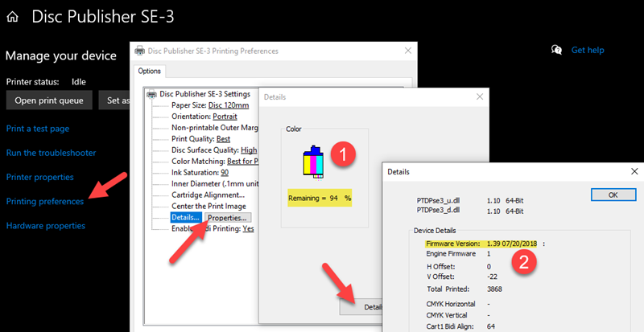This screenshot has width=644, height=332.
Task: Change Print Quality Best value
Action: click(x=224, y=139)
